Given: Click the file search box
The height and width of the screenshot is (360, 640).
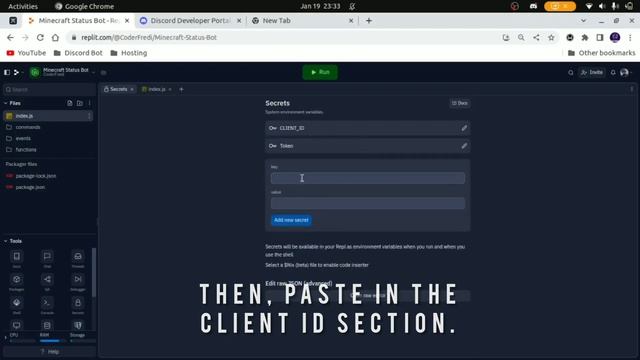Looking at the screenshot, I should click(49, 89).
